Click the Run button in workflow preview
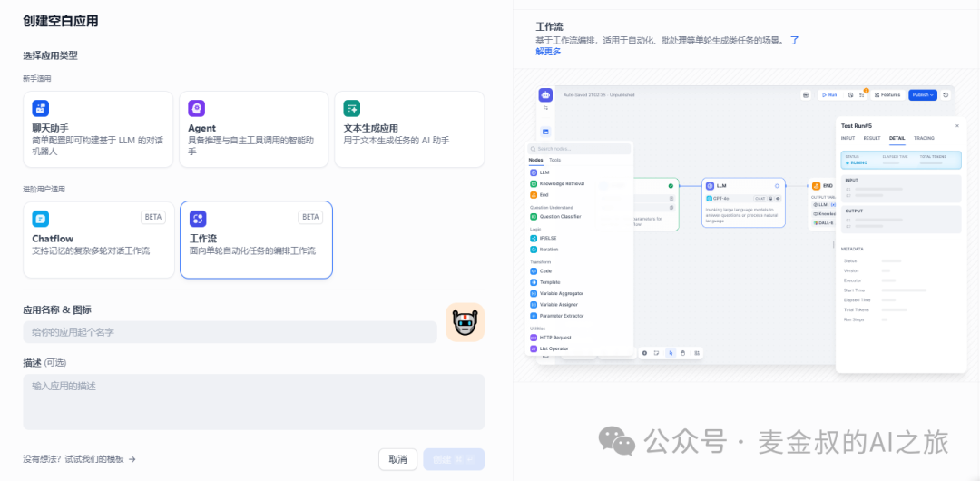 click(x=829, y=95)
